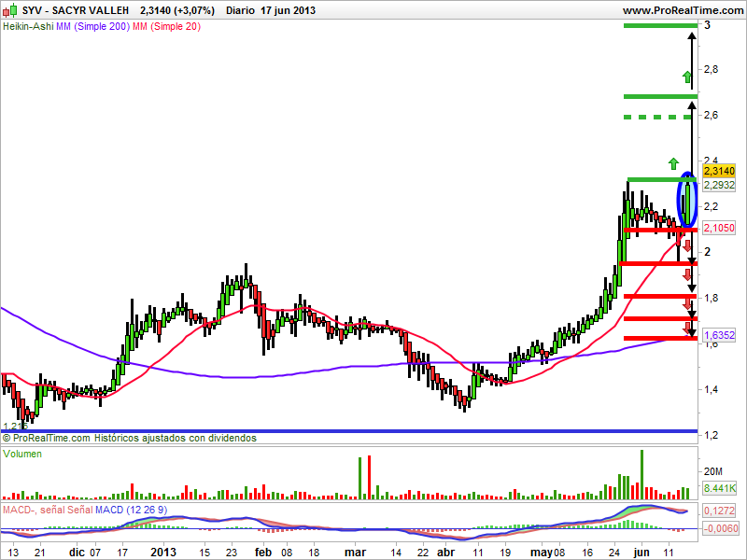The height and width of the screenshot is (560, 747).
Task: Click the abr month label on time axis
Action: tap(446, 553)
